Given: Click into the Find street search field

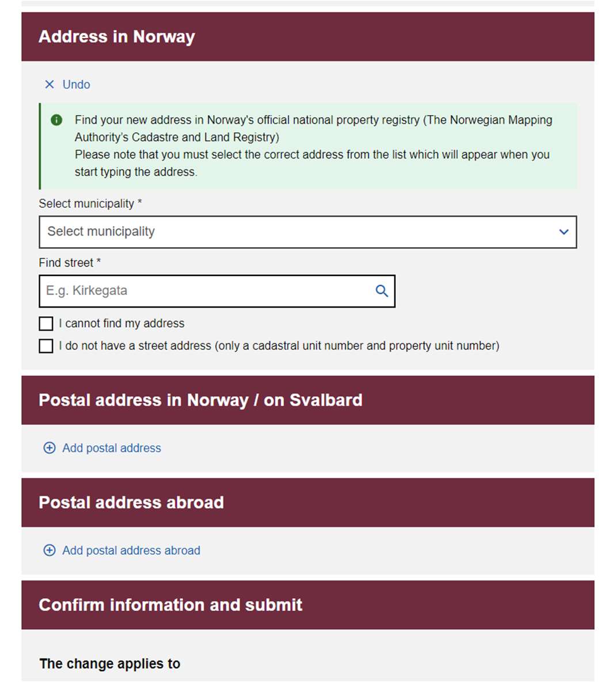Looking at the screenshot, I should click(217, 291).
